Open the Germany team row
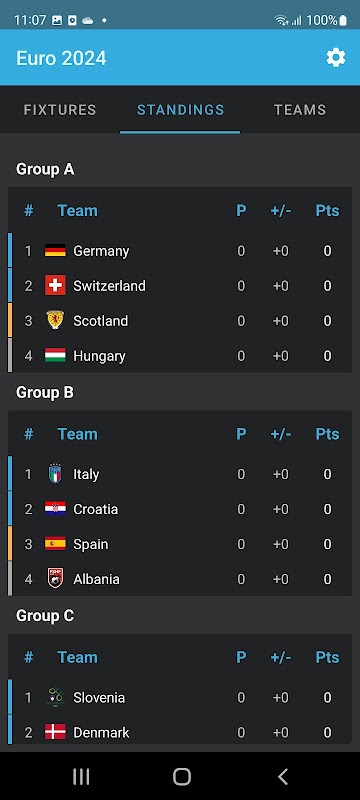The width and height of the screenshot is (360, 800). click(x=180, y=251)
